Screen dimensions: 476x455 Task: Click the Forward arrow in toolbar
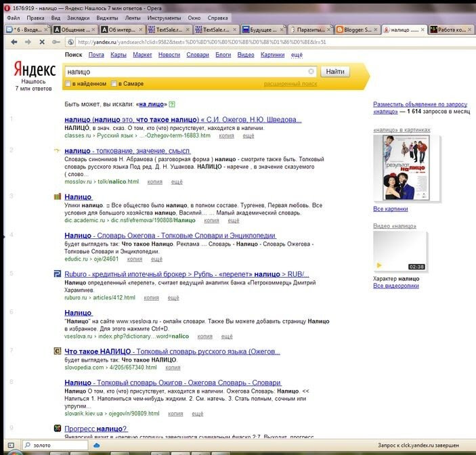[x=28, y=42]
